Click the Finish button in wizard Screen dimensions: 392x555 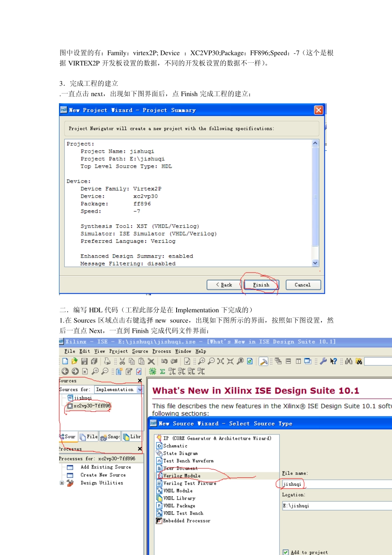tap(261, 285)
